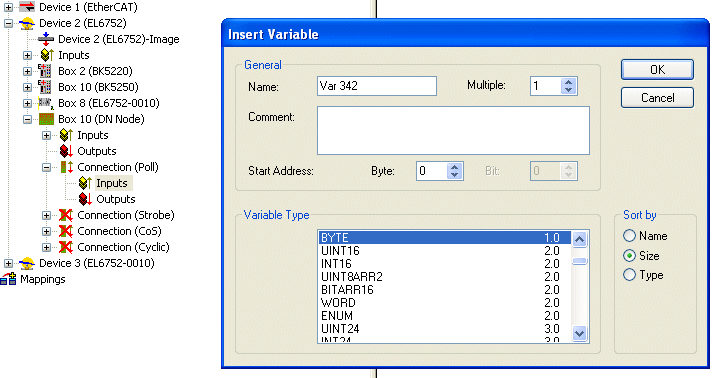
Task: Select Mappings tree label
Action: coord(43,279)
